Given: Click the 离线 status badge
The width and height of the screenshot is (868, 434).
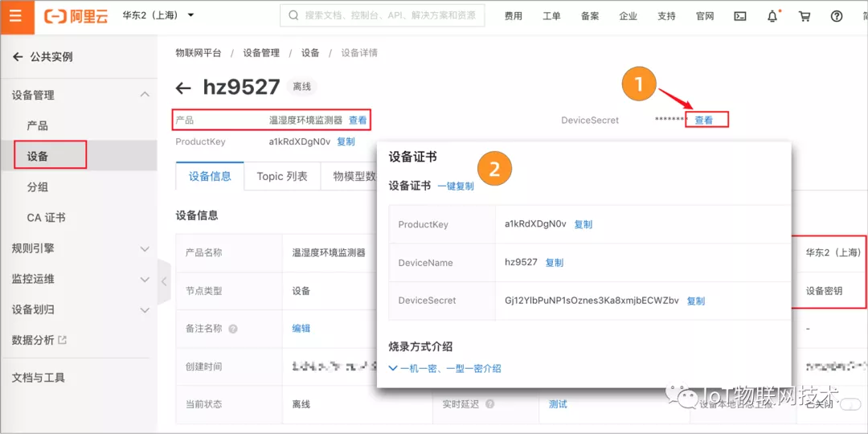Looking at the screenshot, I should click(301, 86).
